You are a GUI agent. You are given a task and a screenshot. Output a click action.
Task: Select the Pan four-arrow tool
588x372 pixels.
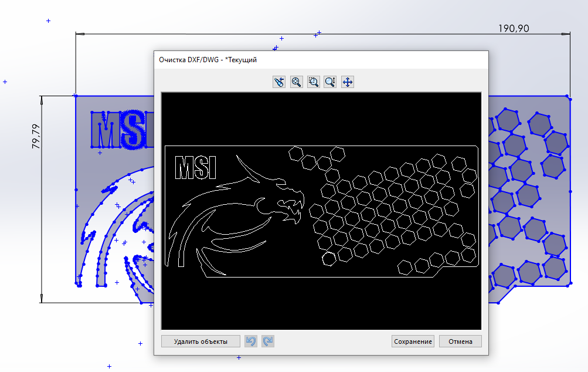point(348,82)
